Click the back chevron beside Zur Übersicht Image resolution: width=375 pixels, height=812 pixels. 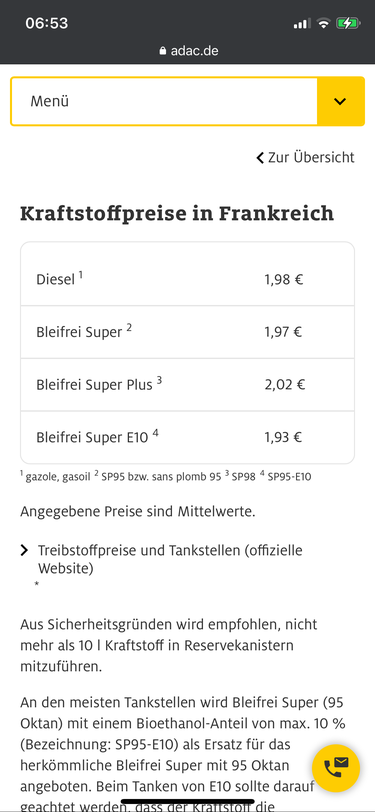click(260, 157)
